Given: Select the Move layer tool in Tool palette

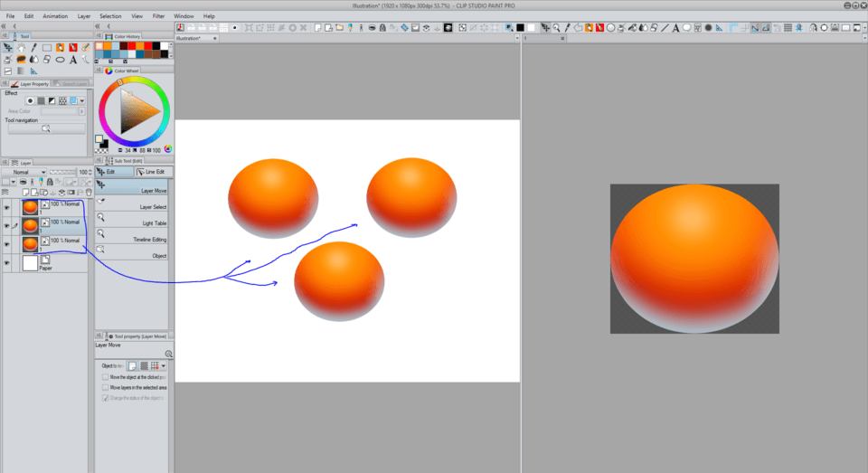Looking at the screenshot, I should point(8,48).
